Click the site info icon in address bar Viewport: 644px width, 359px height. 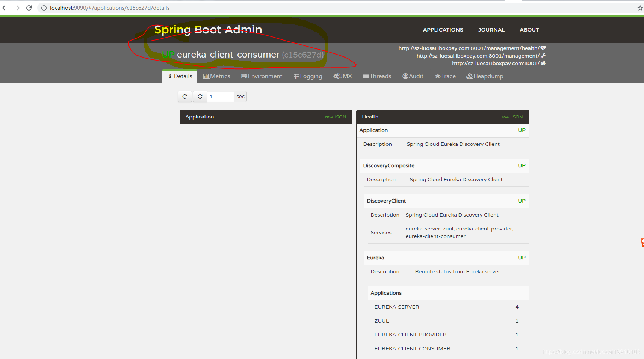pos(44,8)
